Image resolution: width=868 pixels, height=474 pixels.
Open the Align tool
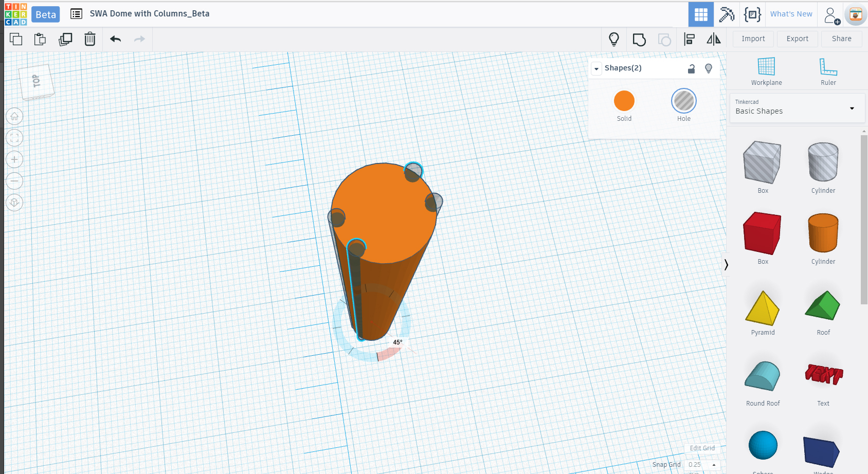(x=689, y=39)
